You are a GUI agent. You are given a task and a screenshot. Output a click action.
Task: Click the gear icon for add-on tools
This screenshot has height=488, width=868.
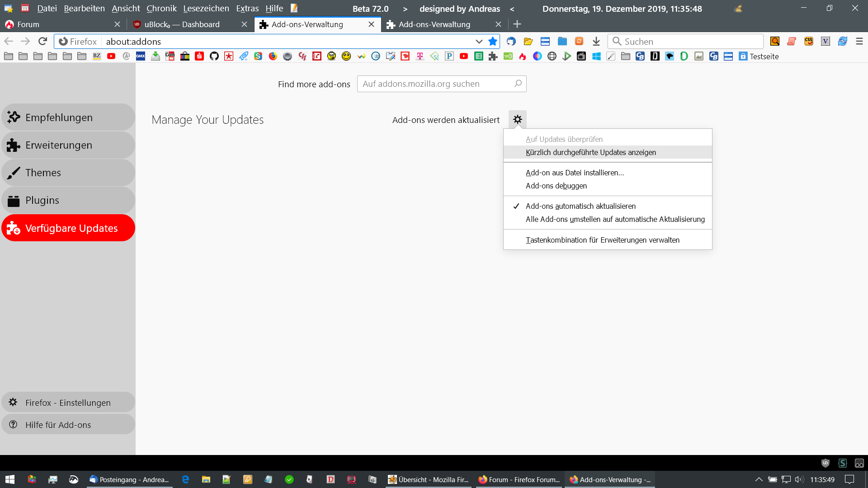point(518,119)
